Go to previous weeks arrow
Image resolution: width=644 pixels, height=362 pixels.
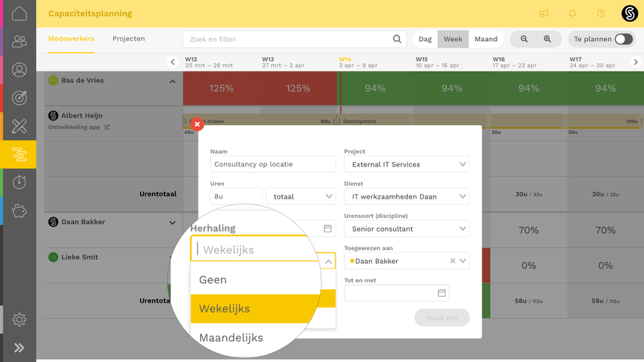coord(172,62)
